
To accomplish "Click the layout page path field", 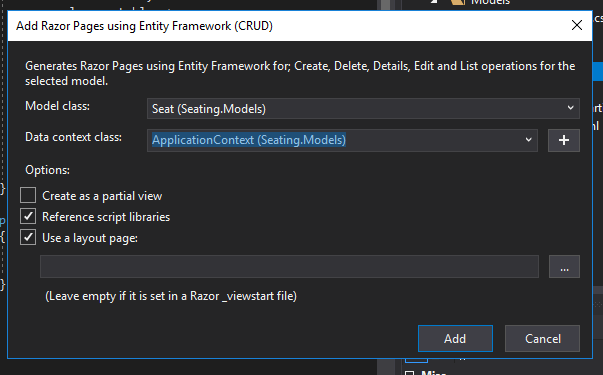I will [x=289, y=266].
